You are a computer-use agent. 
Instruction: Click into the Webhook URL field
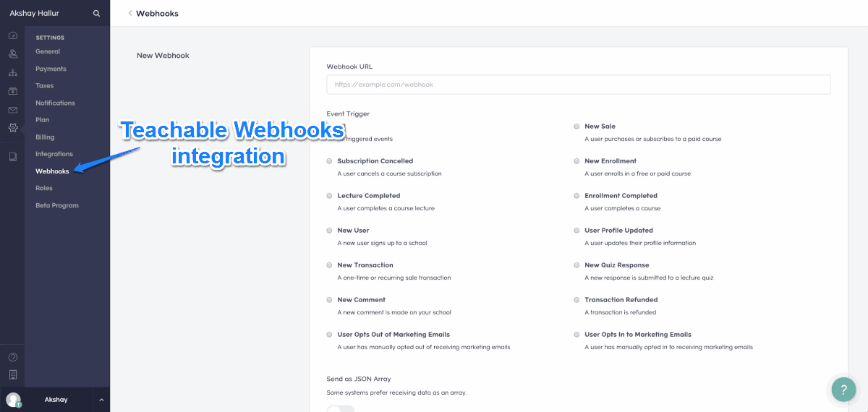pyautogui.click(x=579, y=85)
